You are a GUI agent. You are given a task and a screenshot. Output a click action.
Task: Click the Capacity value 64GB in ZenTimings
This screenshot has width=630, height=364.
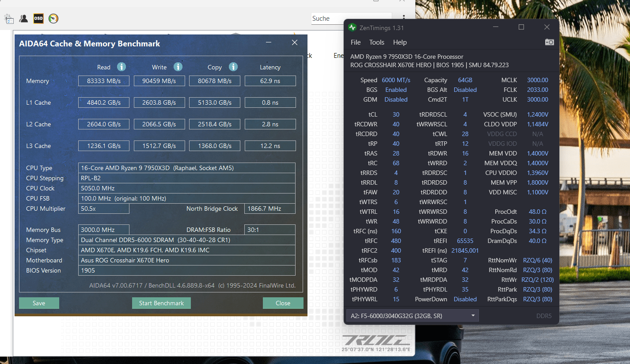[465, 80]
